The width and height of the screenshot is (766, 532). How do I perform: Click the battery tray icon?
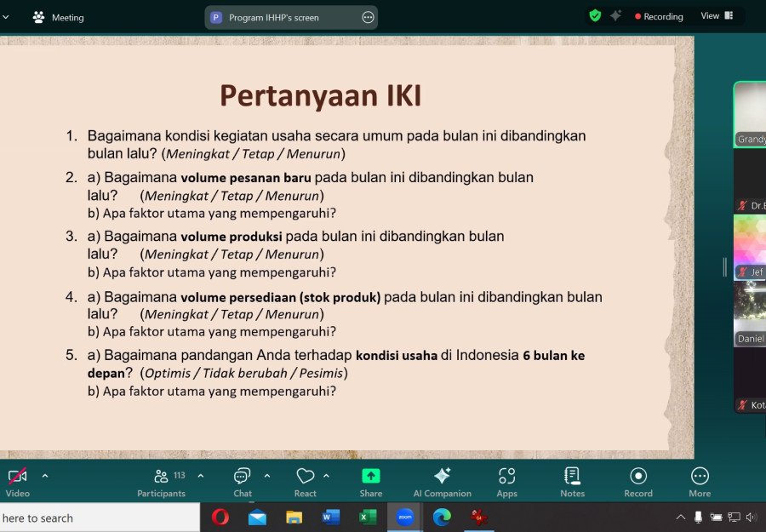pos(716,517)
